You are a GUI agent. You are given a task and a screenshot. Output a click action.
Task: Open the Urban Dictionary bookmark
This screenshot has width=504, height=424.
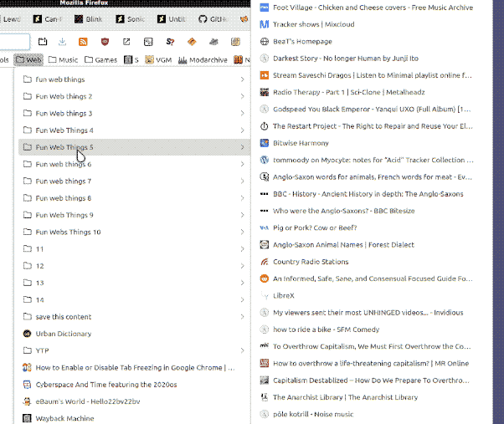(x=134, y=334)
